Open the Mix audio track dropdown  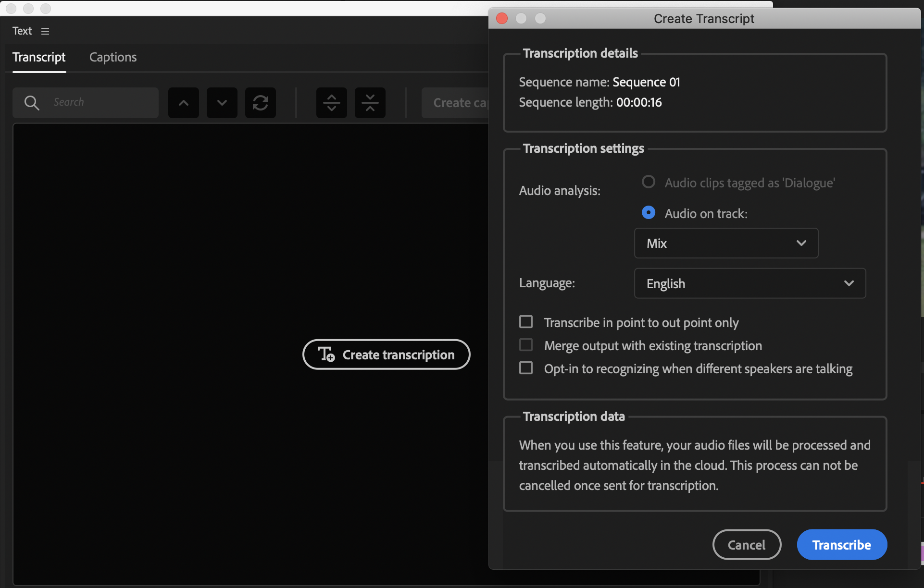726,243
